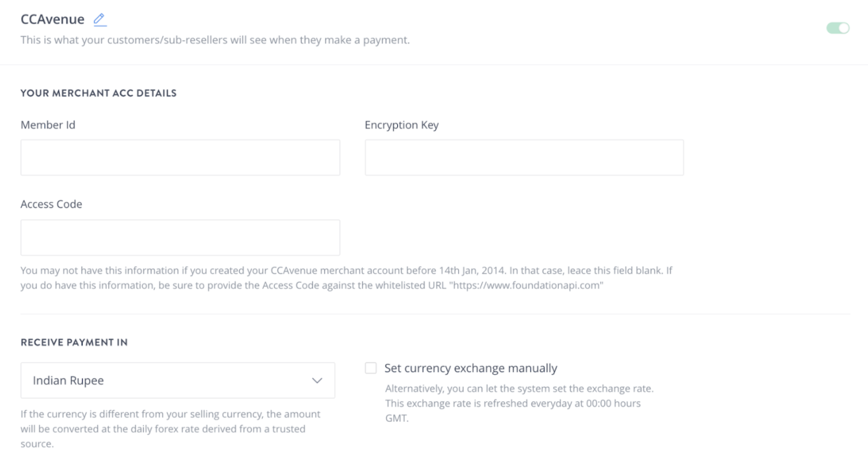This screenshot has height=467, width=868.
Task: Click the Encryption Key field label
Action: pos(402,125)
